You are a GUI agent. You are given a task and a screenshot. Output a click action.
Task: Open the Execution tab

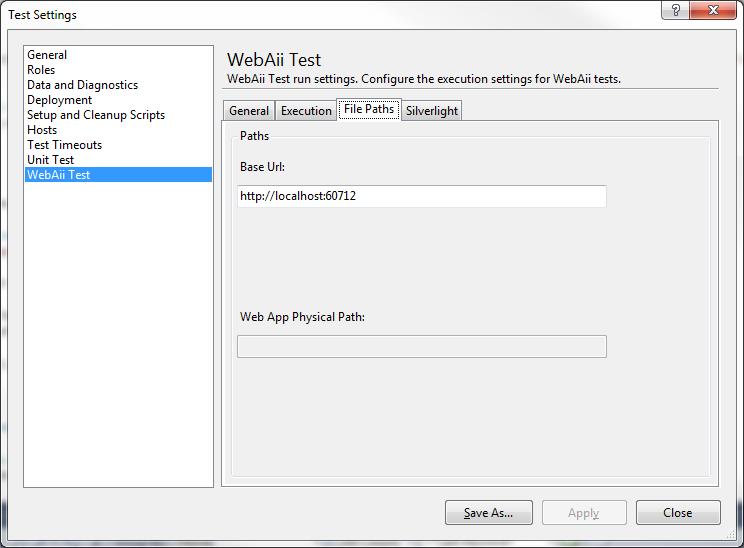pyautogui.click(x=306, y=111)
